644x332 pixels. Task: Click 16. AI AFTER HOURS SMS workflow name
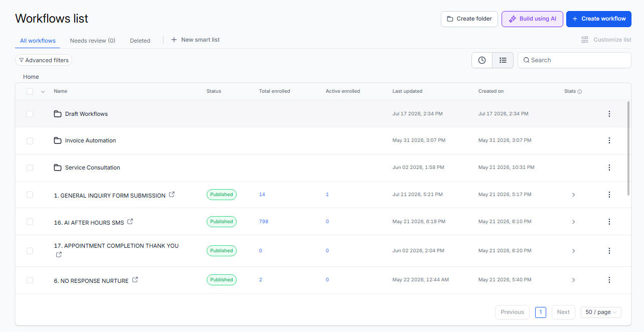point(89,223)
